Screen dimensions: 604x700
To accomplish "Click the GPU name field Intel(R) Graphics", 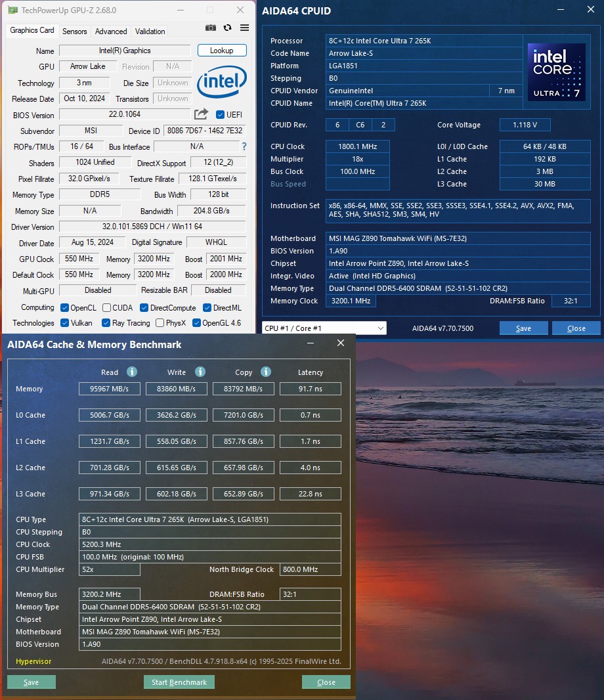I will [x=125, y=51].
